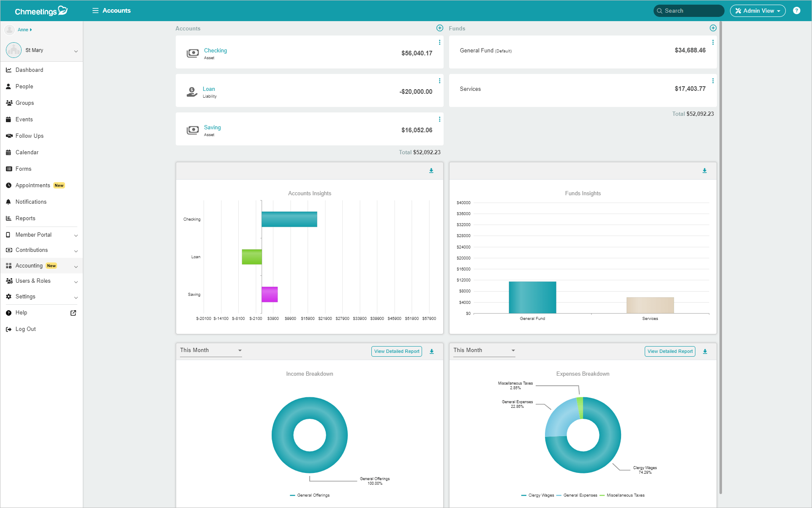The image size is (812, 508).
Task: Expand the Contributions submenu
Action: point(76,251)
